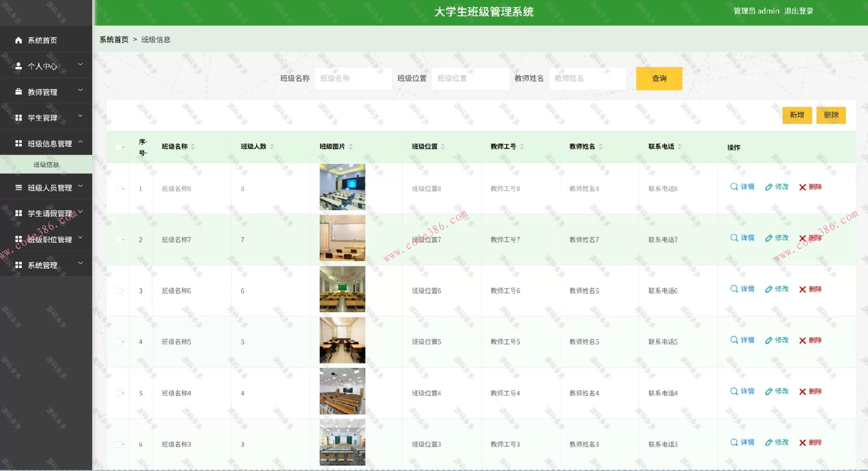This screenshot has width=868, height=471.
Task: Open the 班级信息 submenu item
Action: [x=46, y=165]
